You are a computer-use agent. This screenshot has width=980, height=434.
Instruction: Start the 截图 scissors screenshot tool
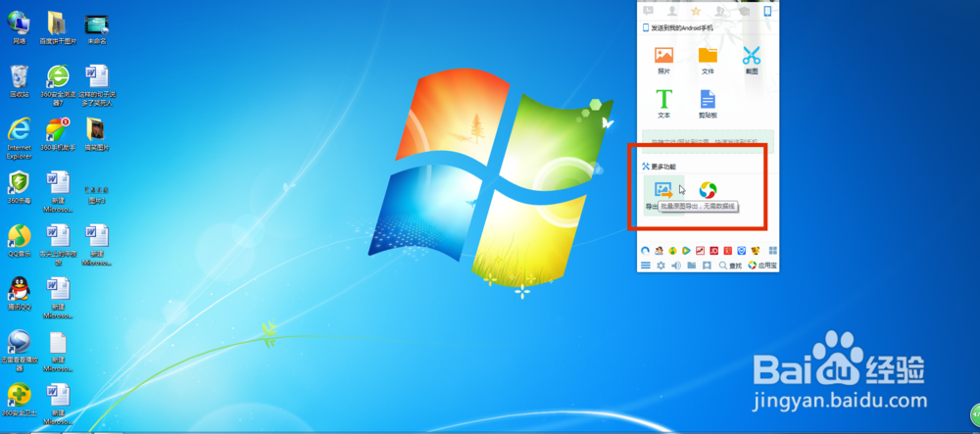coord(752,60)
